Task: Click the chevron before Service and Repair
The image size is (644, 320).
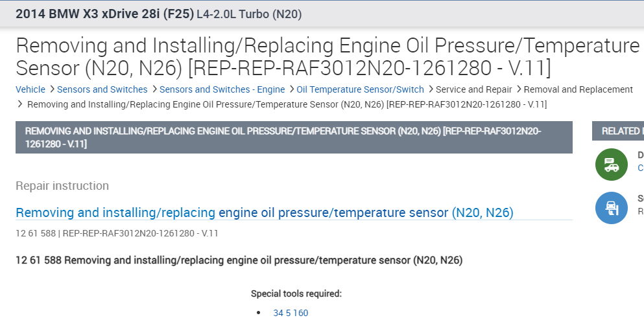Action: pyautogui.click(x=431, y=89)
